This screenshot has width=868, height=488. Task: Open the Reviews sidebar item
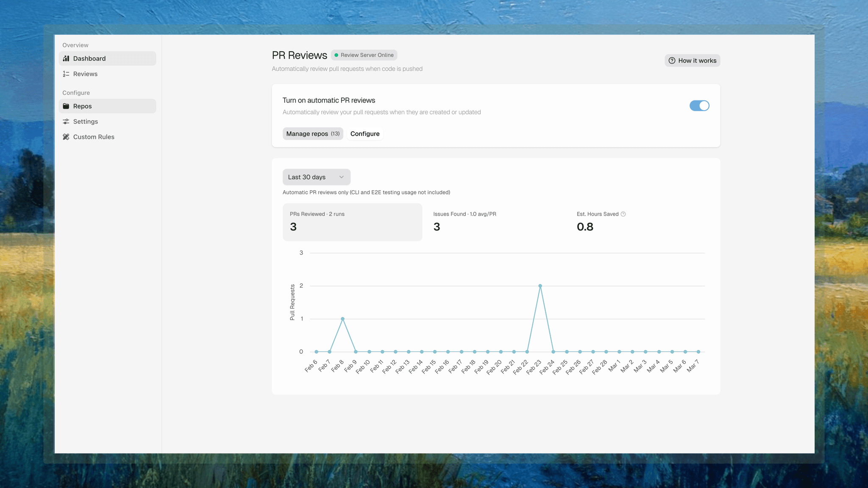point(85,74)
